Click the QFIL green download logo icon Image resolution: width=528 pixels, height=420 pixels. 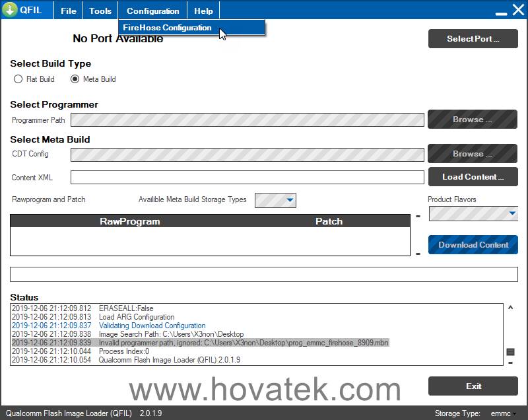[10, 9]
